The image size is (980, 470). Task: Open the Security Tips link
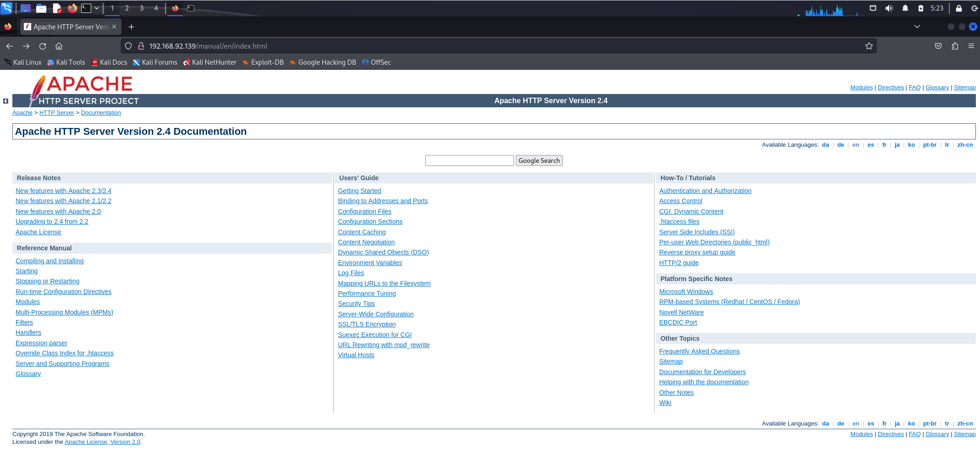point(356,304)
